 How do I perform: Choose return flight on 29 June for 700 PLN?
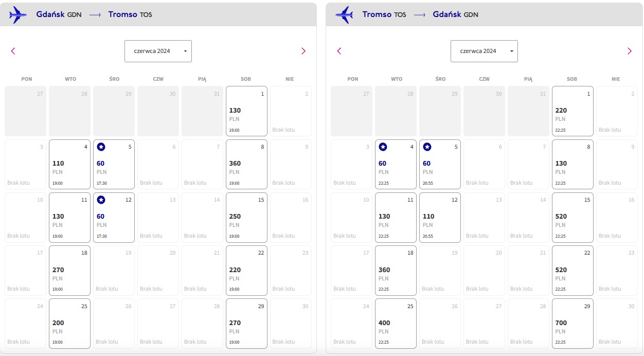point(573,324)
